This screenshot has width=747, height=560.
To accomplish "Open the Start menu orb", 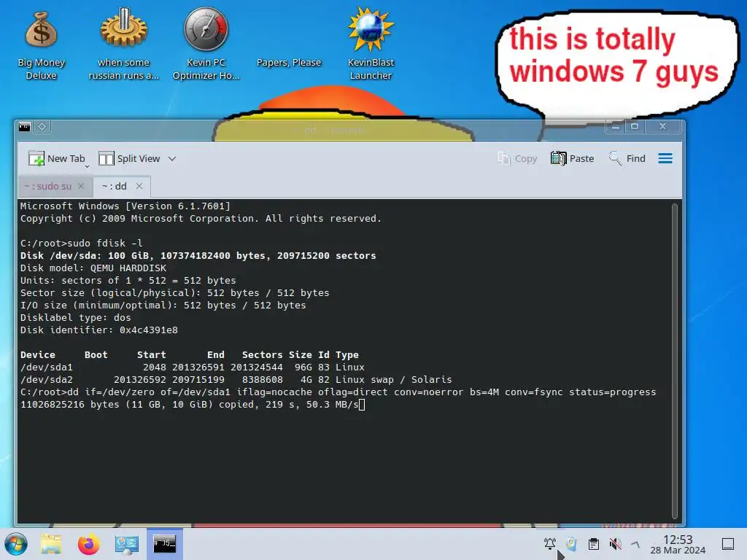I will (16, 544).
